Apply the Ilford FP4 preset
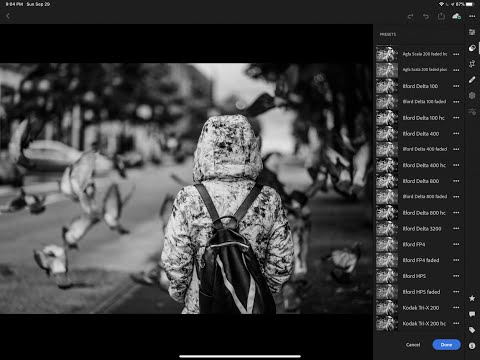 coord(420,244)
